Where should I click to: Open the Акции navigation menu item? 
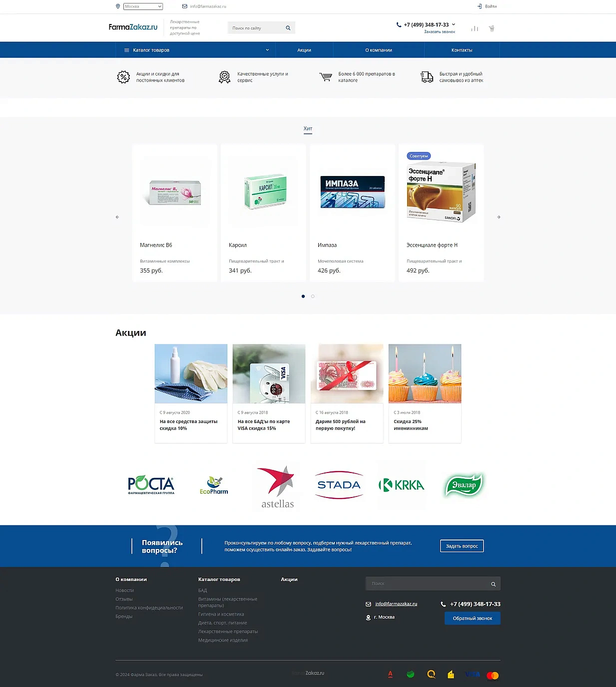click(x=304, y=50)
